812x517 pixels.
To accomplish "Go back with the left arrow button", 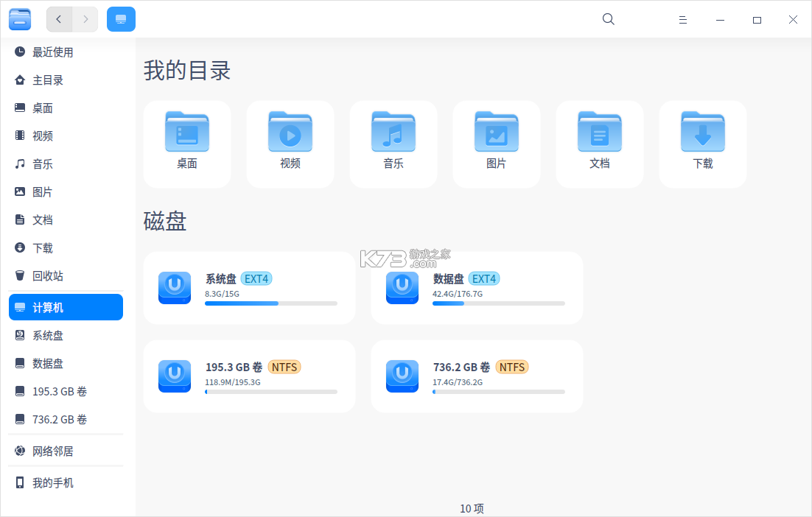I will click(59, 19).
